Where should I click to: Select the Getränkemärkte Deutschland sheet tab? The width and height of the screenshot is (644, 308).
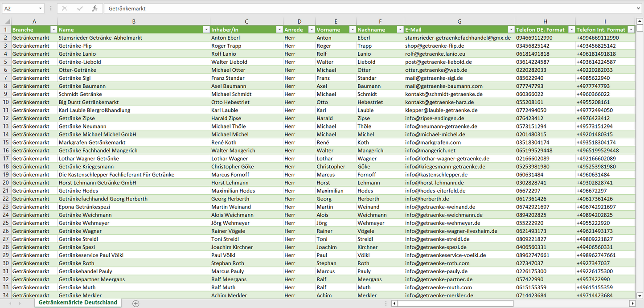click(78, 303)
